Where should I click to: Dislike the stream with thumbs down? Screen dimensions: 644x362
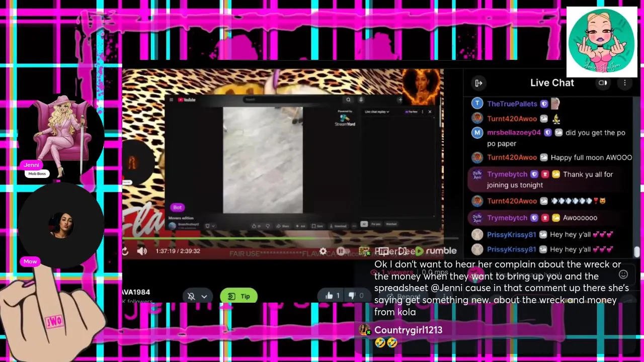coord(356,296)
